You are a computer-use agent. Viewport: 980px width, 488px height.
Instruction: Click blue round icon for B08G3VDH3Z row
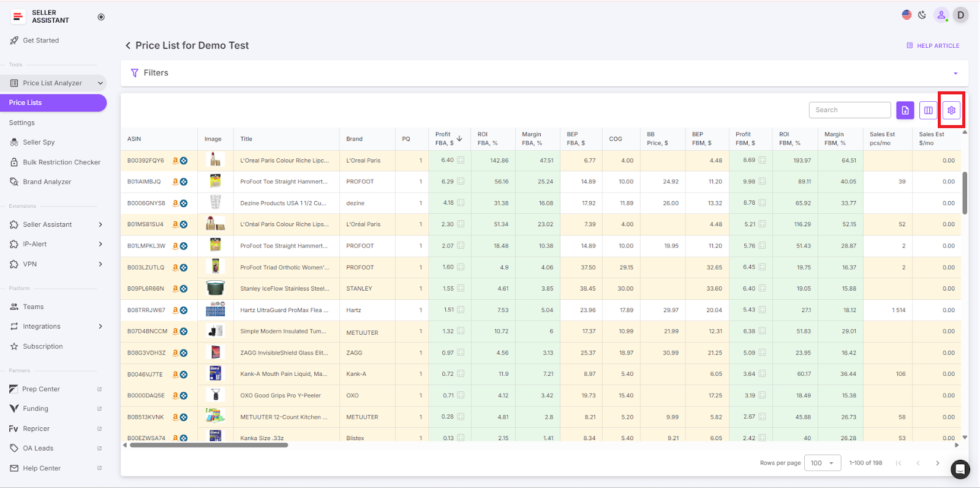coord(184,353)
